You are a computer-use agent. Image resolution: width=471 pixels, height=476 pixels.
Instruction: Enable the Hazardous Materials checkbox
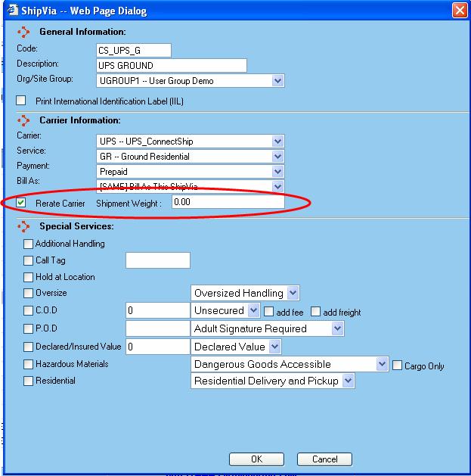(x=28, y=365)
